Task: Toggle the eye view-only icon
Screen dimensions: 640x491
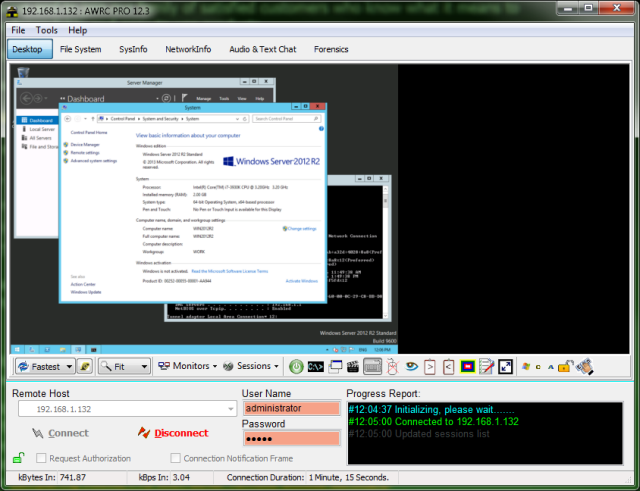Action: click(x=411, y=366)
